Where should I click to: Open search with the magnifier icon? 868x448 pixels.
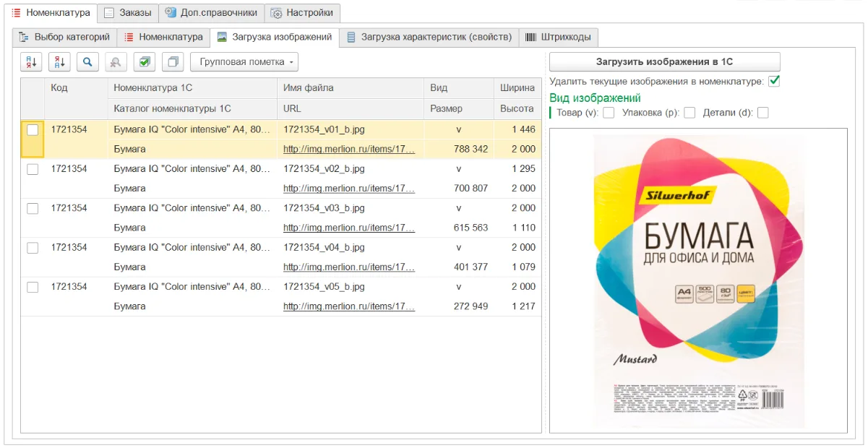click(87, 62)
